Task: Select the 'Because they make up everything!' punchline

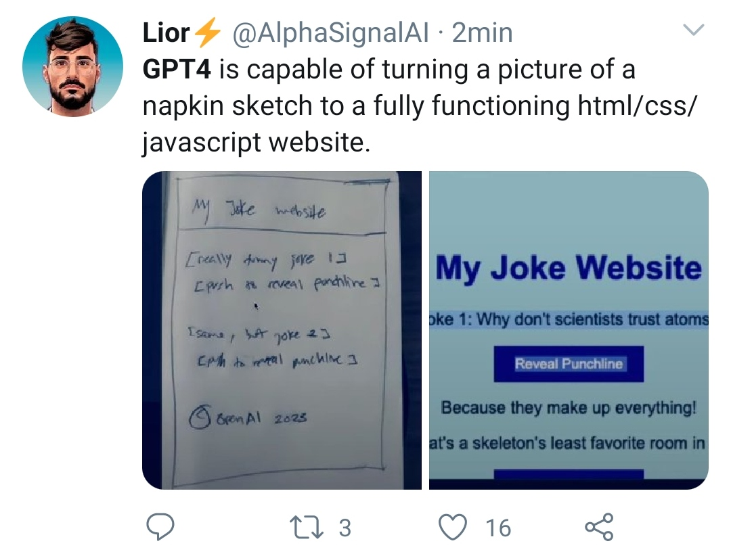Action: pos(569,409)
